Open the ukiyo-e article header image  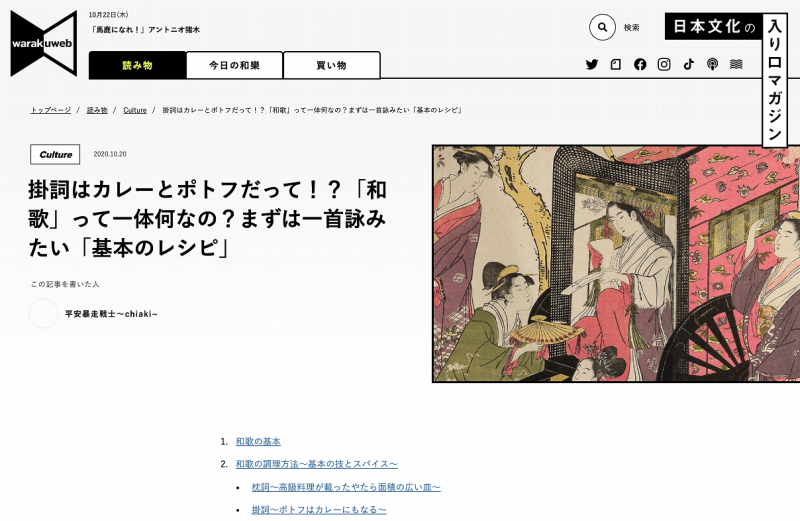click(x=616, y=264)
